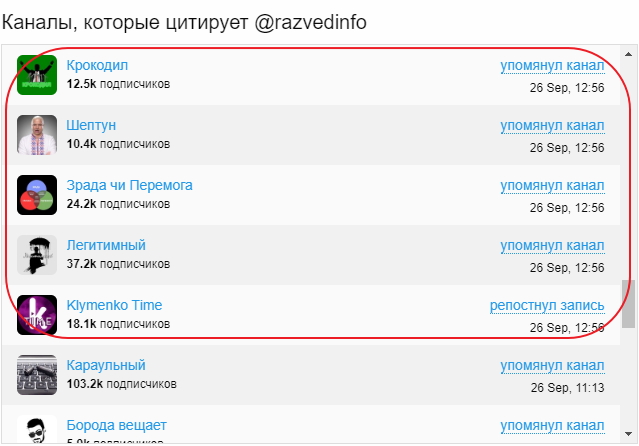Go to Зрада чи Перемога channel

click(x=129, y=185)
